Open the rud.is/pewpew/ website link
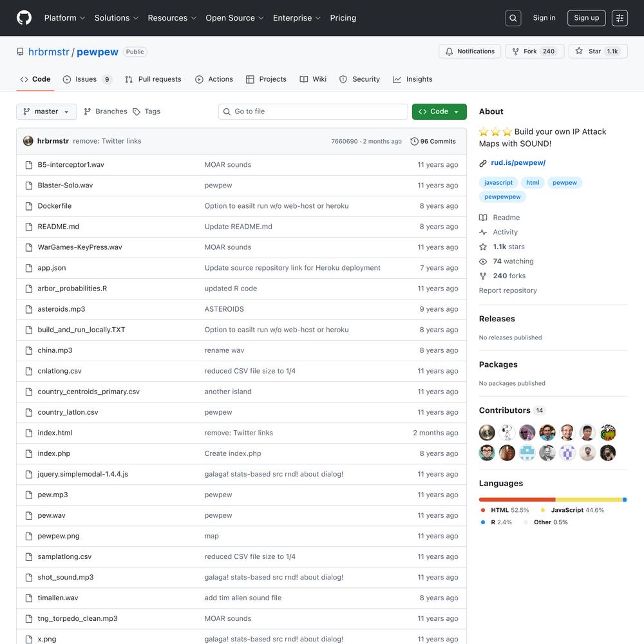644x644 pixels. click(x=518, y=163)
